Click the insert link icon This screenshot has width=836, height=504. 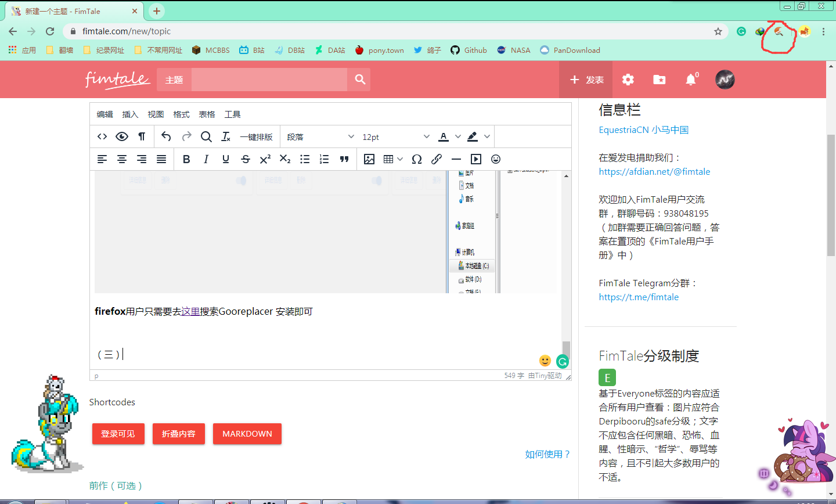[437, 159]
